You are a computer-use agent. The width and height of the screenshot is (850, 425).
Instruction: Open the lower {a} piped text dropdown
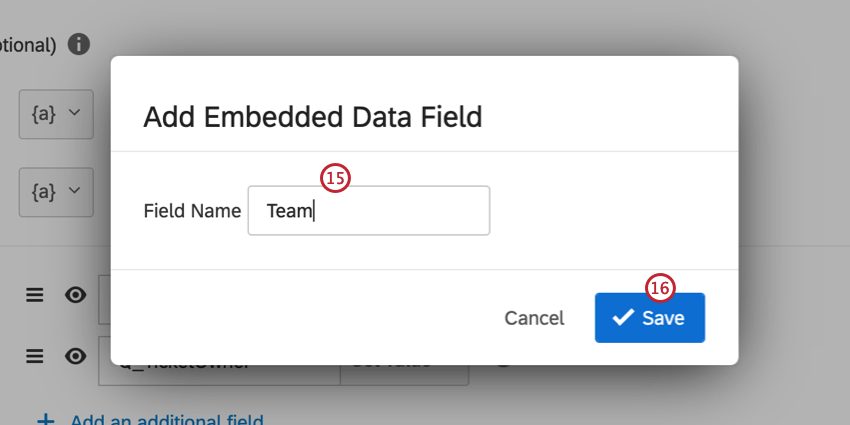tap(56, 192)
